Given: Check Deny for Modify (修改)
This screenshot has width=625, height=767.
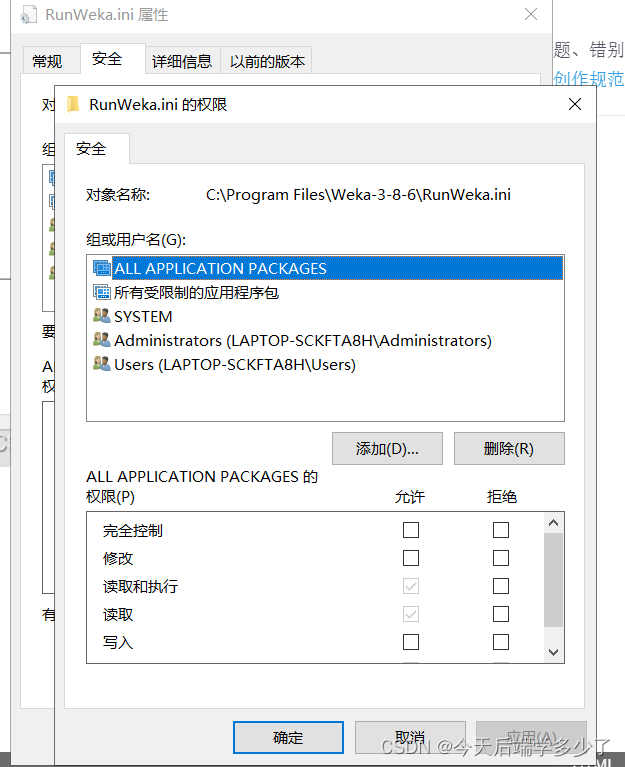Looking at the screenshot, I should [501, 558].
